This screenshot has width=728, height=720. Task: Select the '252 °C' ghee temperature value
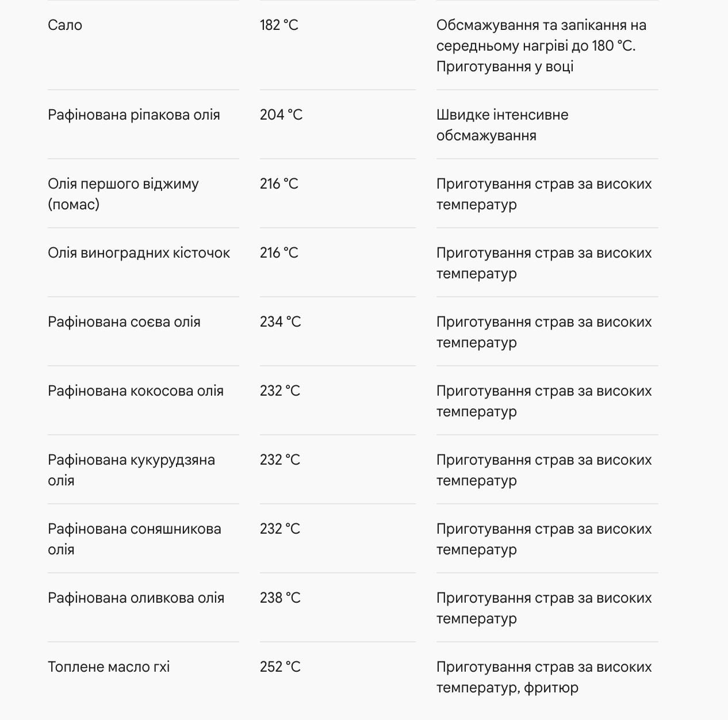[280, 667]
